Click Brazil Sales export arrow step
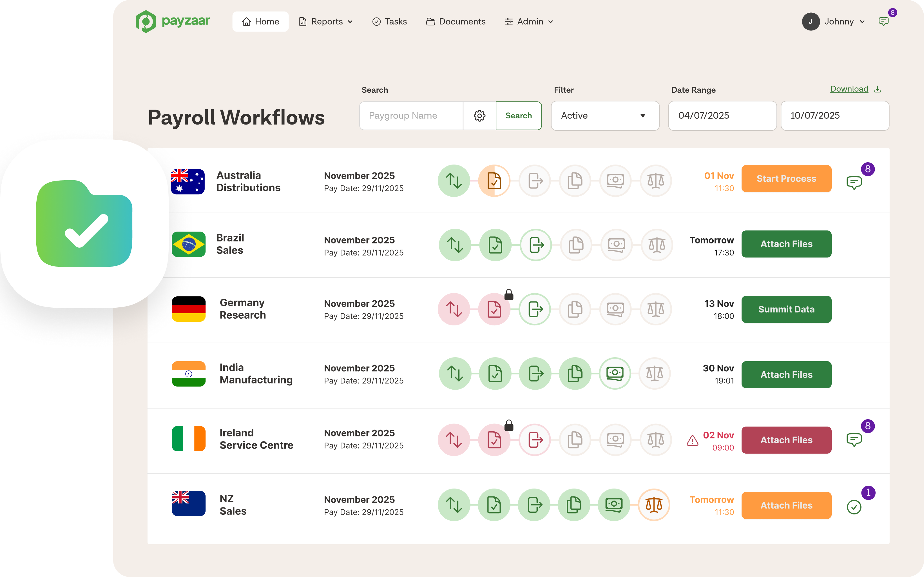Screen dimensions: 924x577 coord(536,245)
